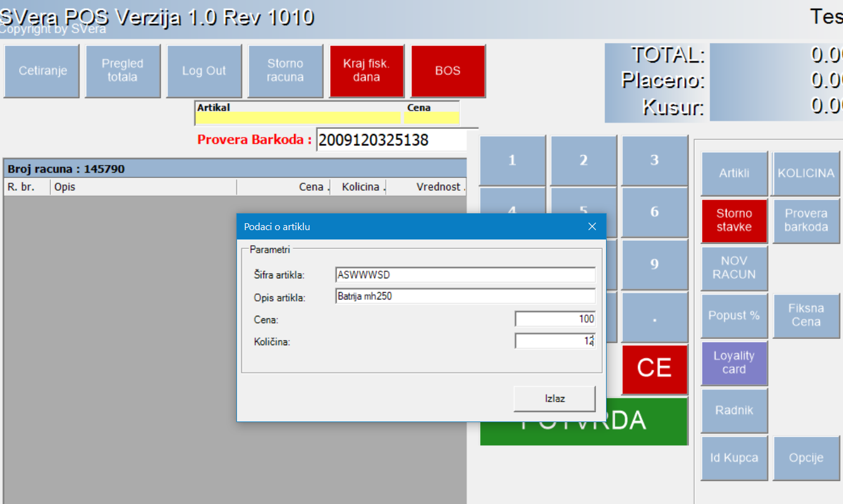This screenshot has width=843, height=504.
Task: Click the Log Out button
Action: pyautogui.click(x=204, y=71)
